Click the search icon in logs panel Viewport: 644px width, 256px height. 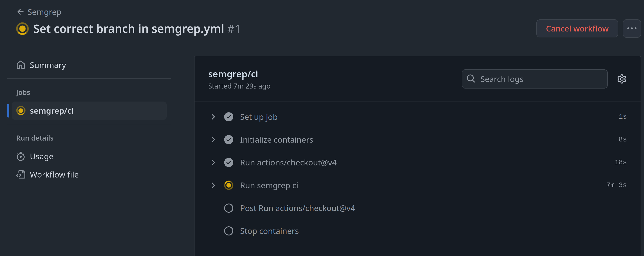tap(472, 79)
